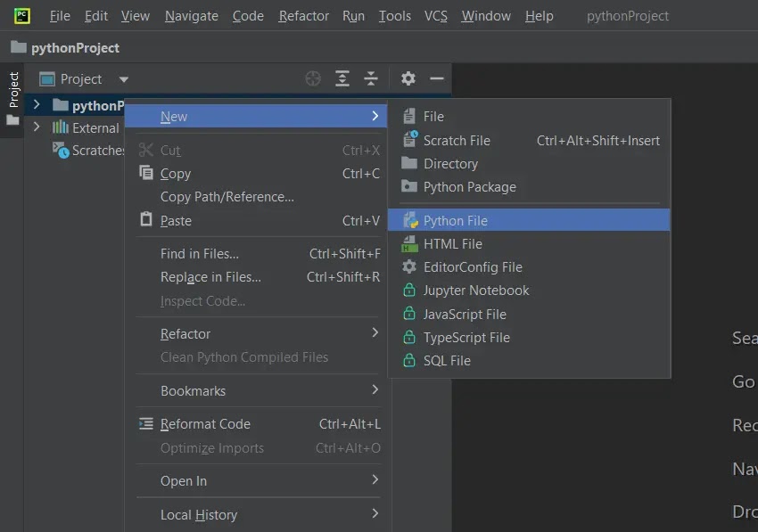Open the File menu
This screenshot has width=758, height=532.
pos(60,16)
